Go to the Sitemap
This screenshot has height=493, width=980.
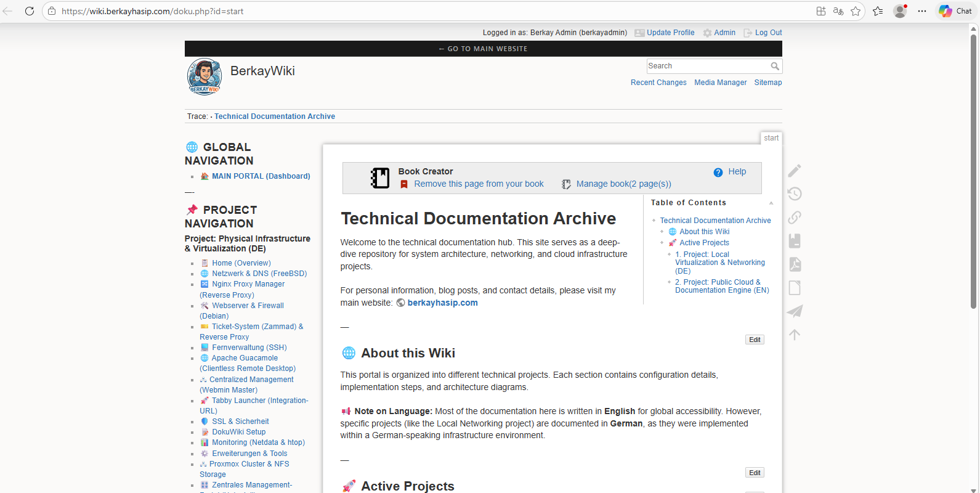point(767,83)
